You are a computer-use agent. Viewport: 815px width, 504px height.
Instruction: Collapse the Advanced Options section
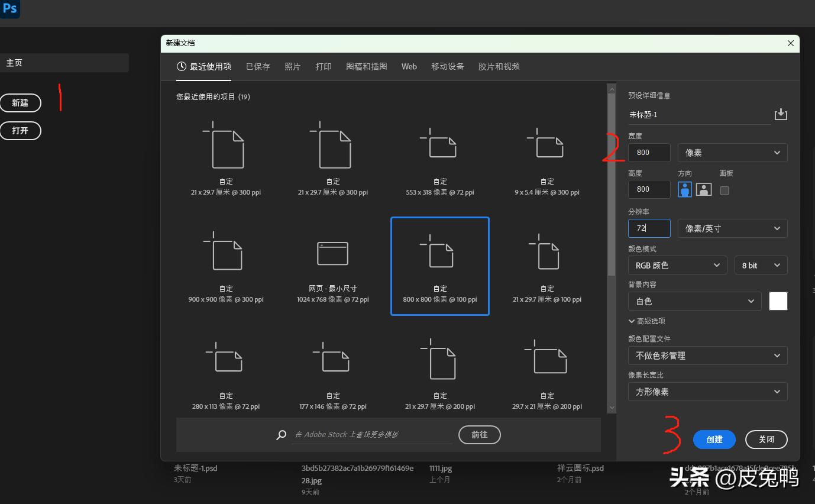(647, 321)
